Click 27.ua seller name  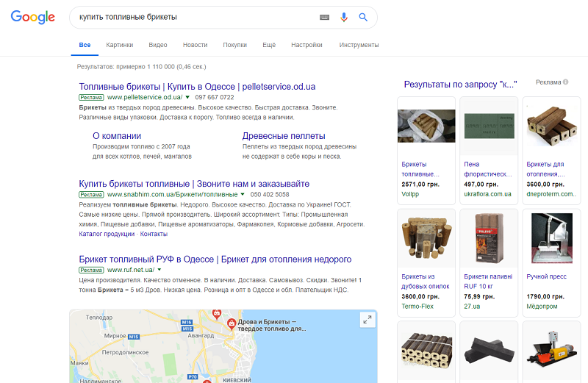[x=472, y=306]
